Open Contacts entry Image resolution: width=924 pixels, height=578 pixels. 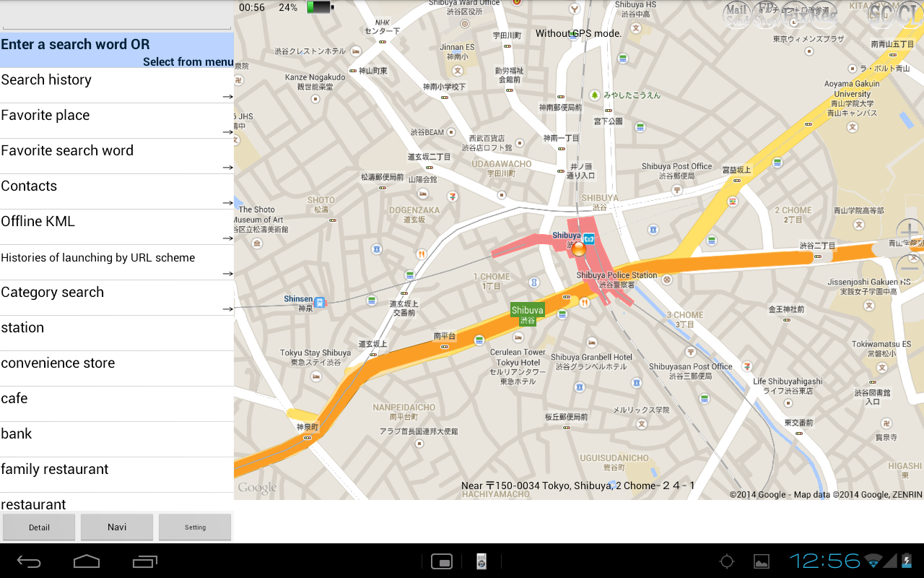coord(117,191)
